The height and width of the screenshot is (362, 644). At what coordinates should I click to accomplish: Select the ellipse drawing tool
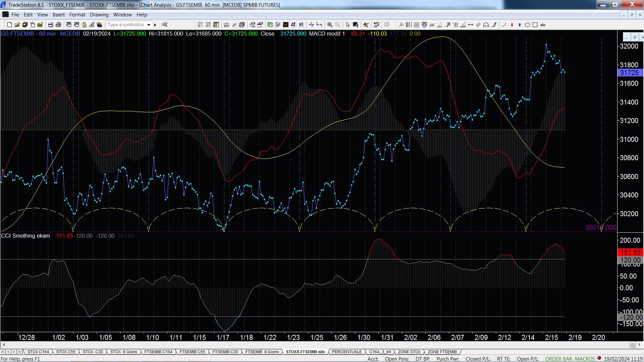point(527,25)
